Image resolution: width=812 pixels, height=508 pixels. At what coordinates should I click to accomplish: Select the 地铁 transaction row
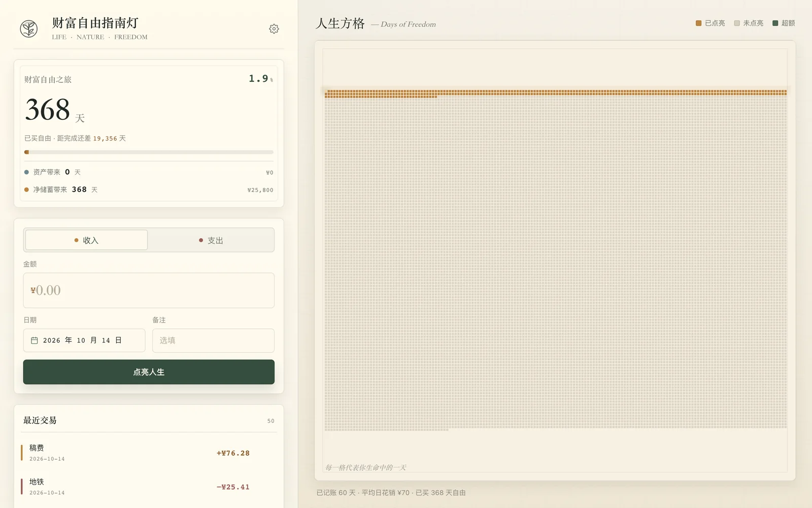coord(149,487)
